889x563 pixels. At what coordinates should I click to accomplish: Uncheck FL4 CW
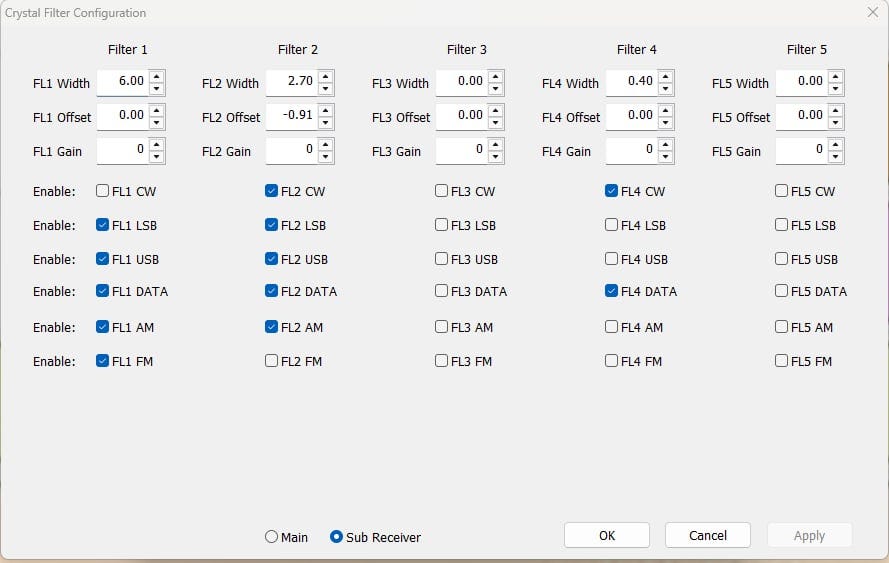click(611, 191)
